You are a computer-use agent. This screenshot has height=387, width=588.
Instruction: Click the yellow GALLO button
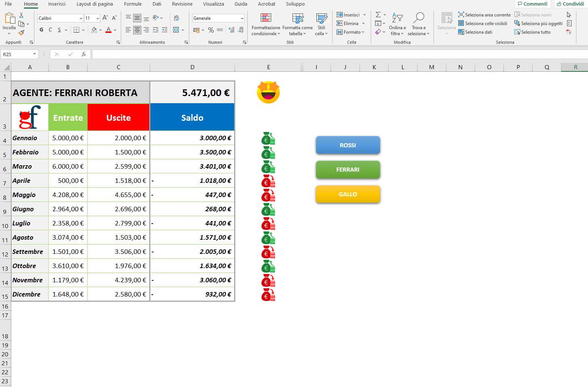348,194
